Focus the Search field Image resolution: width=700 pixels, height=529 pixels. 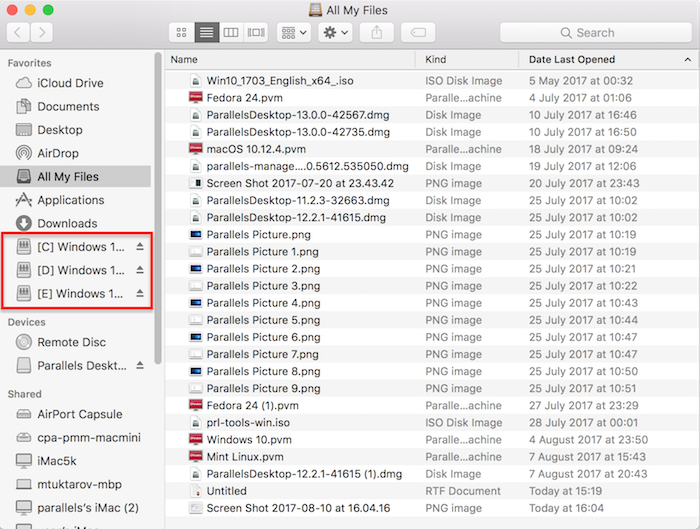coord(596,33)
